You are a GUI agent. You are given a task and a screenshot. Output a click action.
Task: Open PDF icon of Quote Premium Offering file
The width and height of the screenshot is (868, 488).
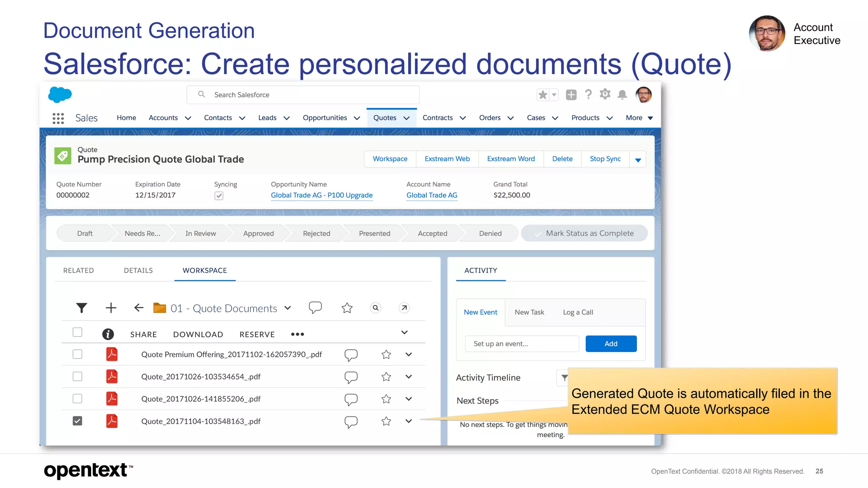(x=112, y=354)
